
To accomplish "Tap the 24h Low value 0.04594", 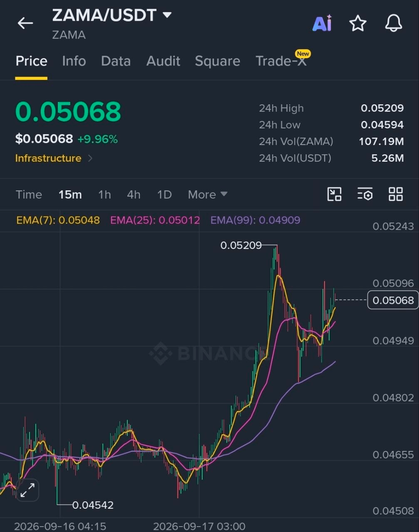I will [x=382, y=125].
